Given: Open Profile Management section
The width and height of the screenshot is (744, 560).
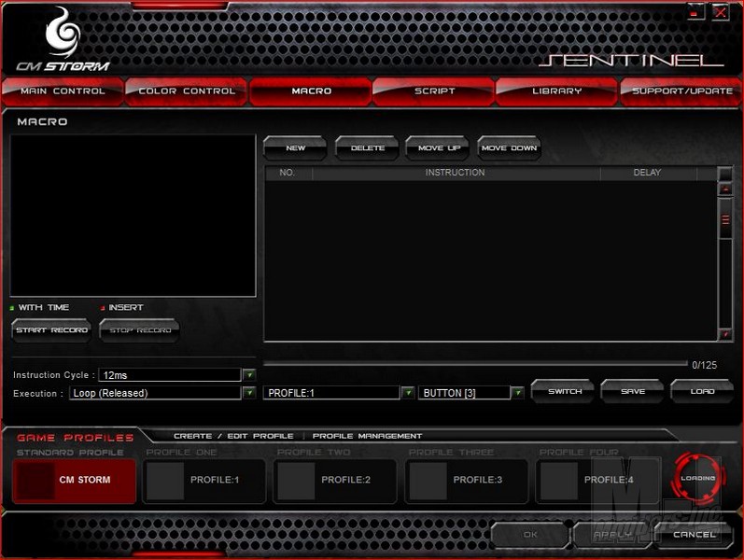Looking at the screenshot, I should point(367,436).
